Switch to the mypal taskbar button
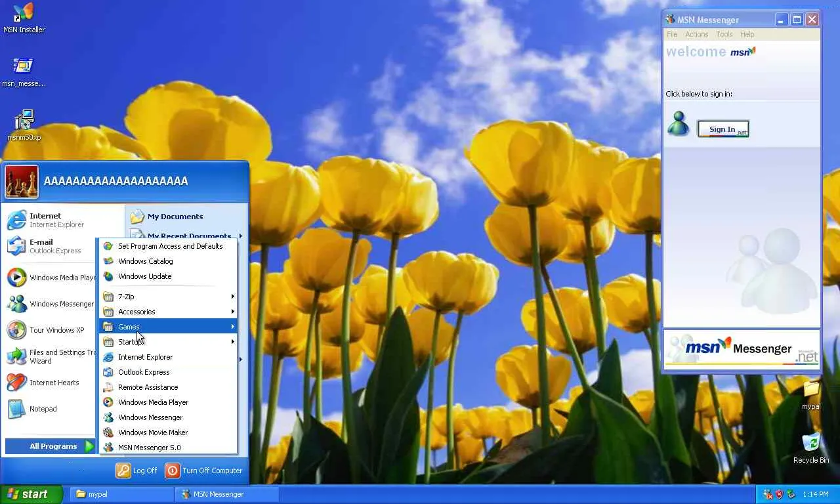Viewport: 840px width, 504px height. pyautogui.click(x=122, y=494)
